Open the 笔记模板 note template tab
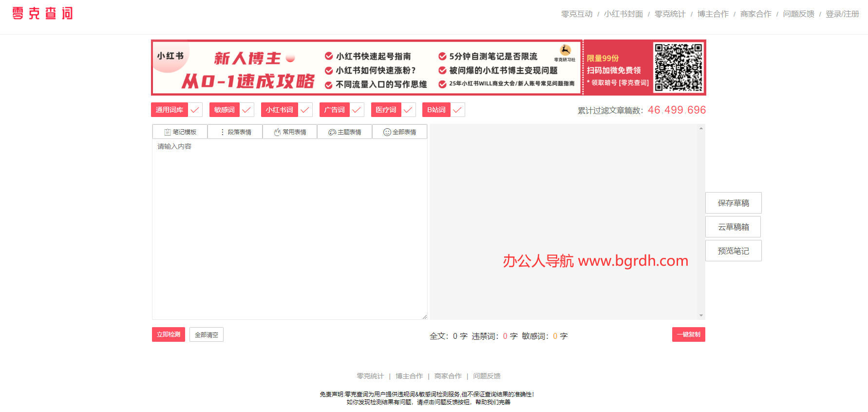The height and width of the screenshot is (412, 868). [180, 132]
